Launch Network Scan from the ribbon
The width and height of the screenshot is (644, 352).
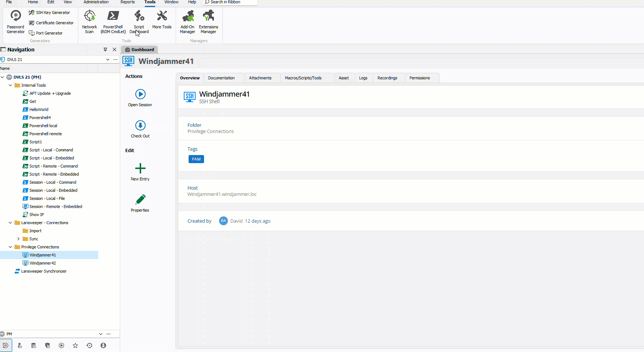[x=89, y=22]
